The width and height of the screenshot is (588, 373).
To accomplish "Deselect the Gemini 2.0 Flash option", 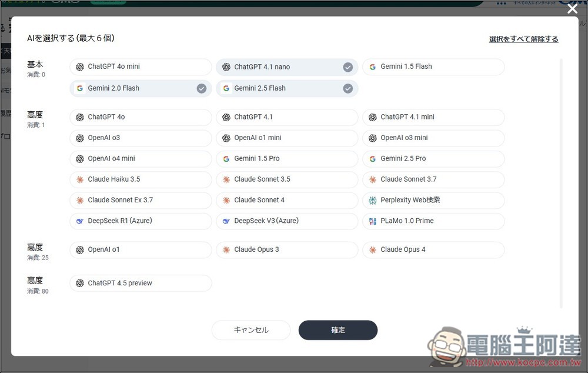I will tap(141, 88).
